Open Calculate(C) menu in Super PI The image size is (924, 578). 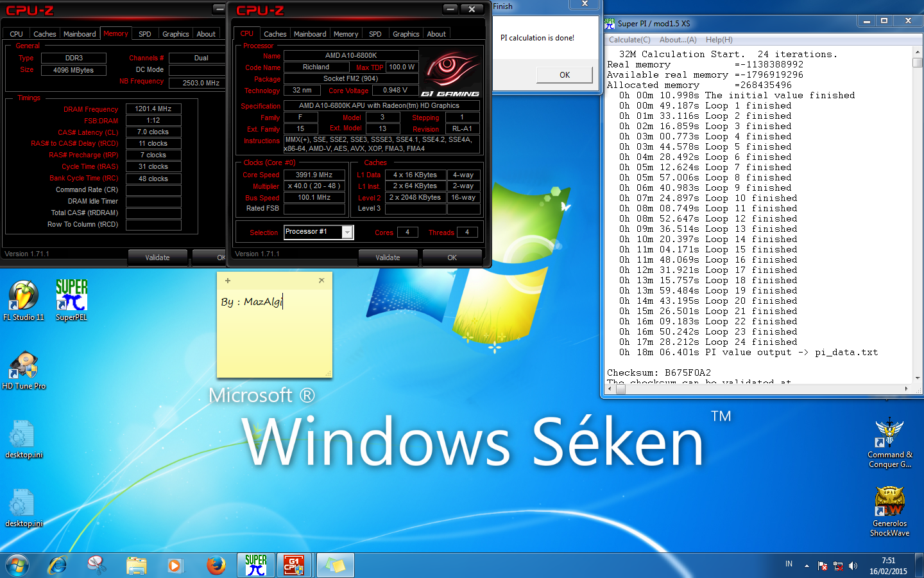(629, 40)
